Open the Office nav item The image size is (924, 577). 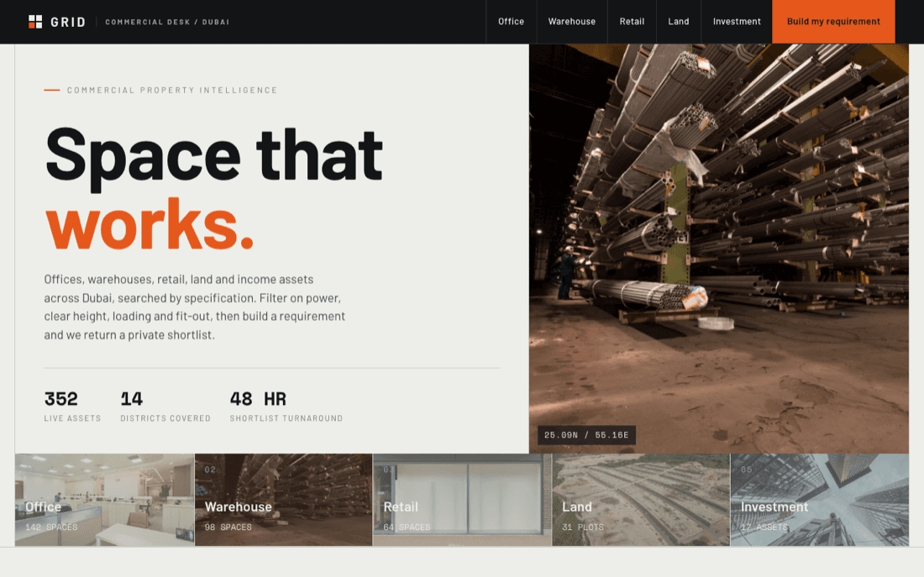(511, 22)
